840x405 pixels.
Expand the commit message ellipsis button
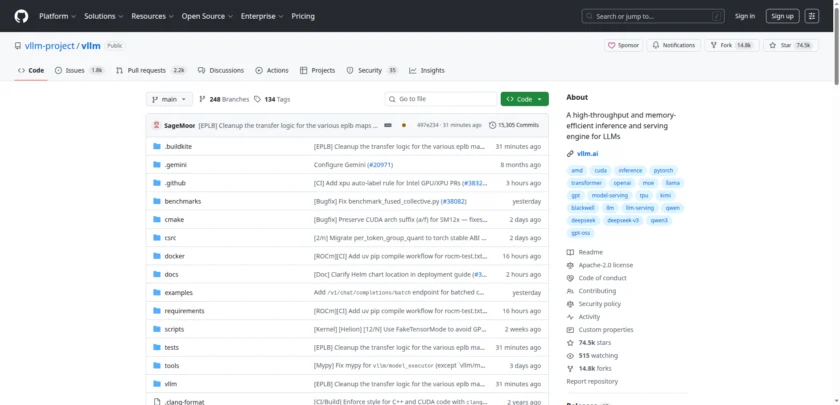tap(388, 125)
